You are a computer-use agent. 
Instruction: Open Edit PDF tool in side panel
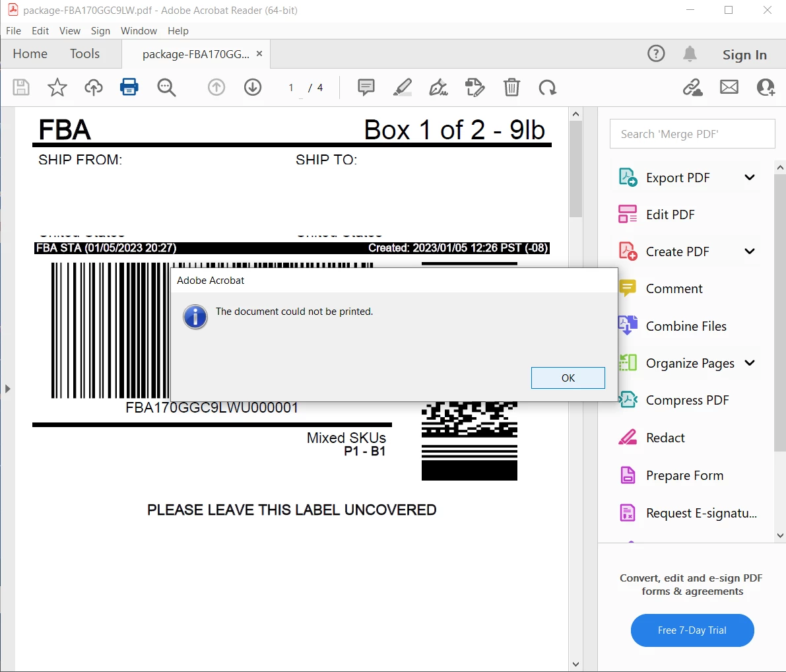coord(671,215)
